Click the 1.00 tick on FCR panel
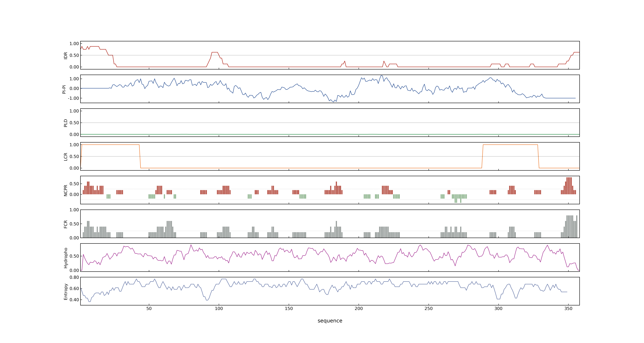The image size is (644, 343). click(74, 210)
